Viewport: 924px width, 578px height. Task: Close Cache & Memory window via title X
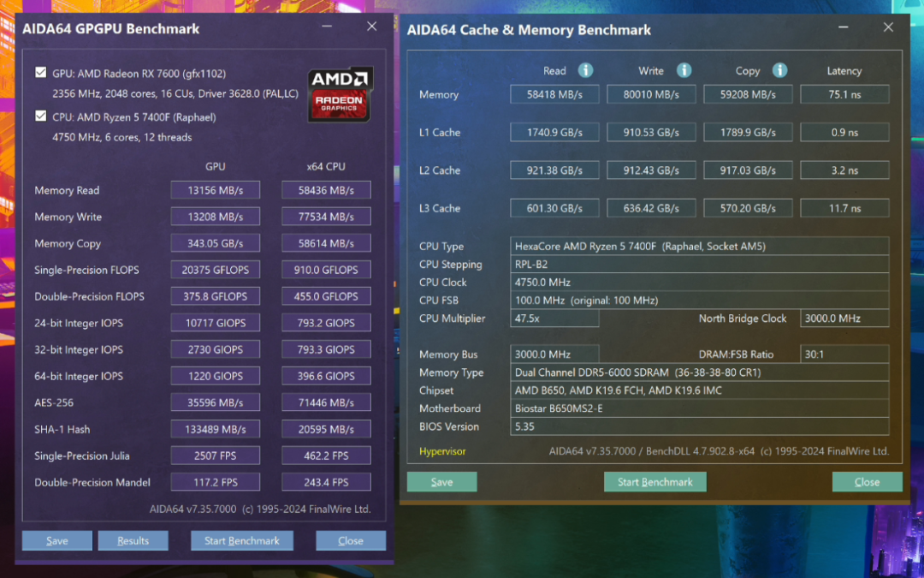(x=888, y=27)
